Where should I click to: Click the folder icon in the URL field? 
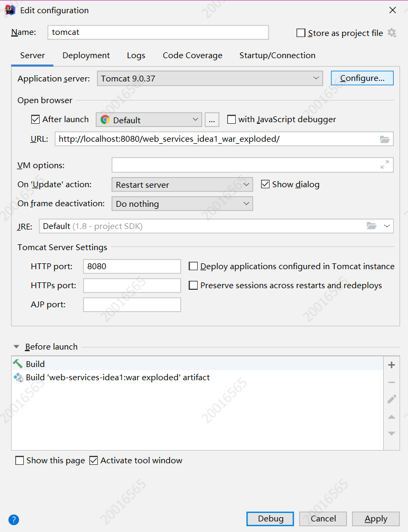click(385, 139)
